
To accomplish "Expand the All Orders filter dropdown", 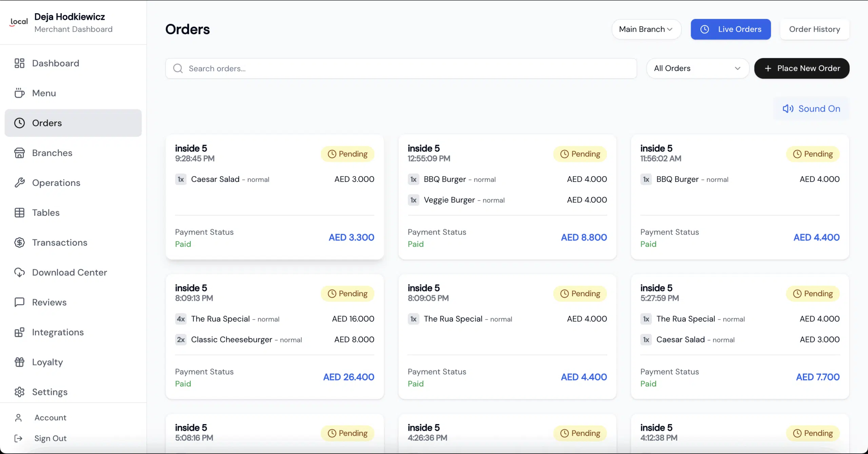I will click(697, 68).
